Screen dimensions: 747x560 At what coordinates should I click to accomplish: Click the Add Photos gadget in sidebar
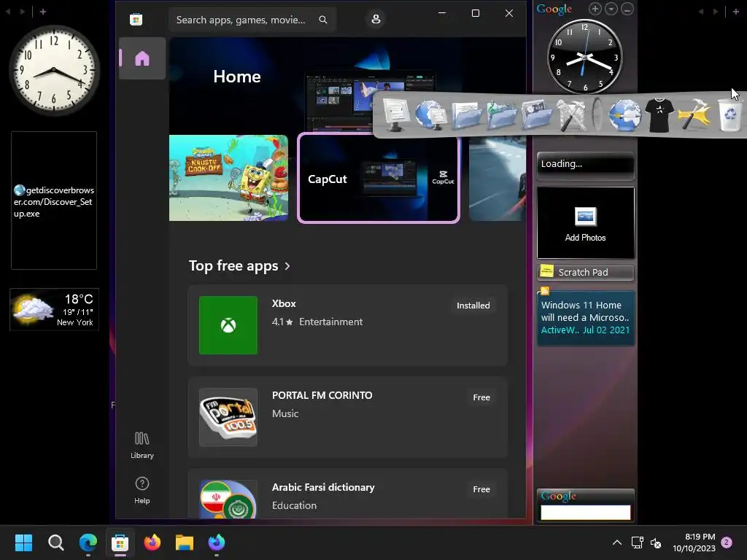[x=586, y=223]
